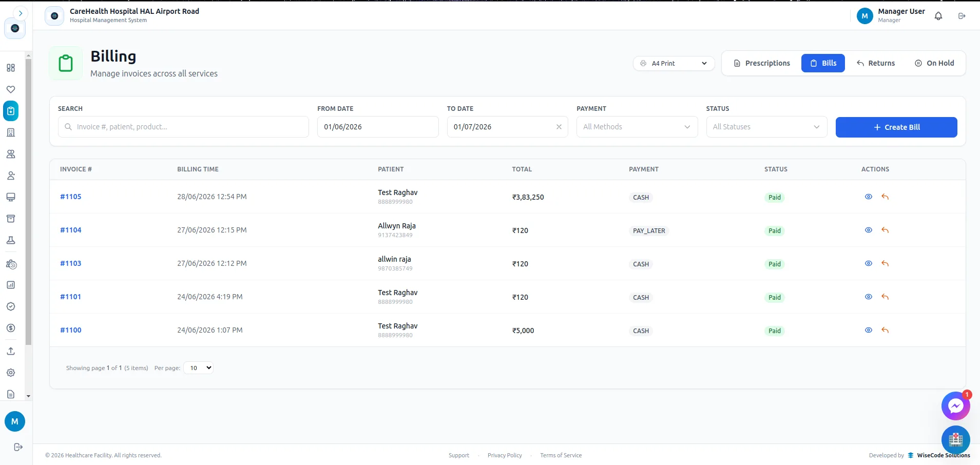Viewport: 980px width, 465px height.
Task: Click the sidebar scrollbar down arrow
Action: coord(28,396)
